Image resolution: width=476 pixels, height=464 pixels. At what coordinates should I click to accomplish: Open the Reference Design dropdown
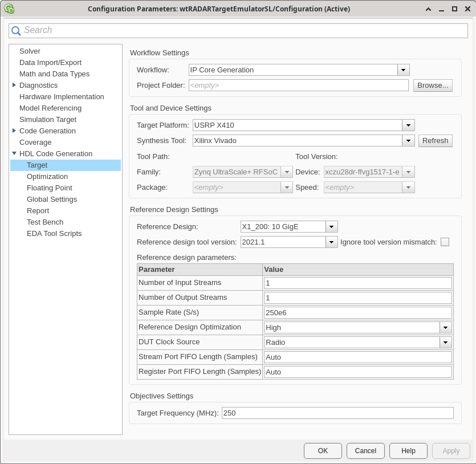tap(331, 226)
